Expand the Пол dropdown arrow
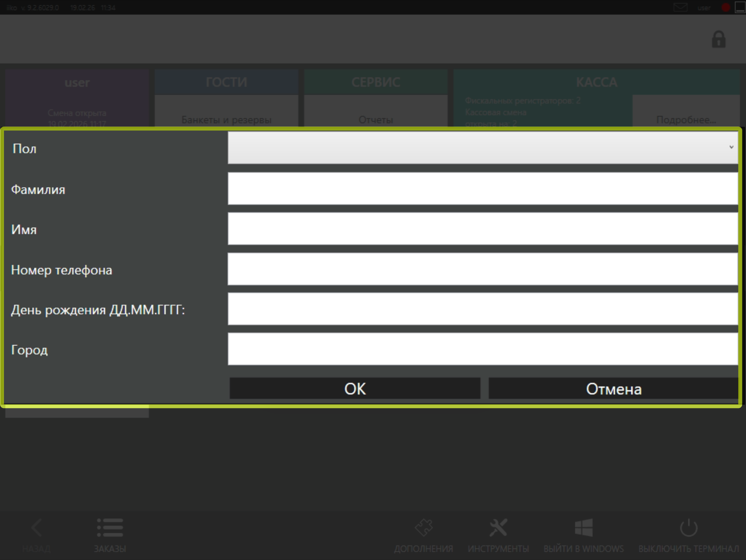 point(731,147)
